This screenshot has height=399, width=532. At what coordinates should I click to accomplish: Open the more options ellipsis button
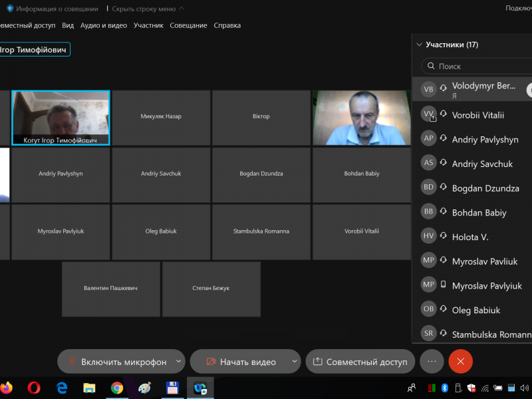tap(432, 362)
